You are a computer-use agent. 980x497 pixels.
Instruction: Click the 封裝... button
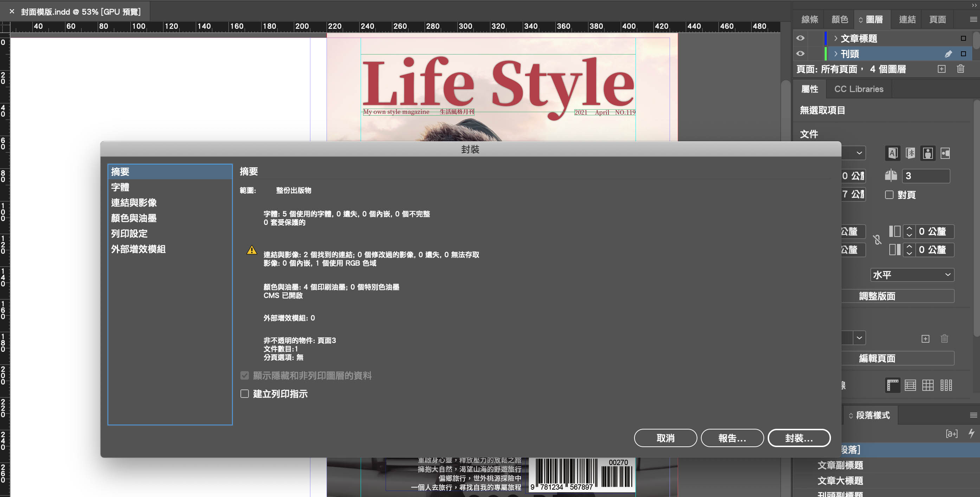[799, 438]
